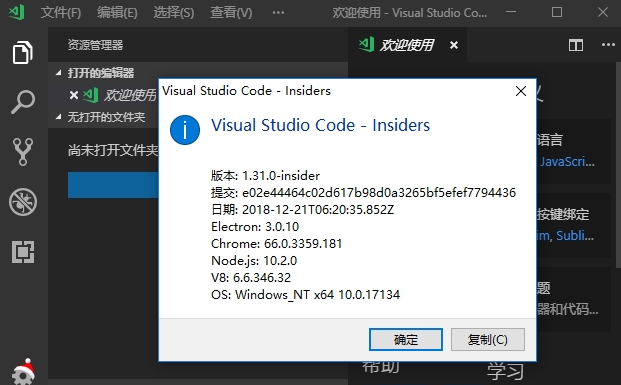The width and height of the screenshot is (621, 385).
Task: Click the blue open folder button in sidebar
Action: pos(113,185)
